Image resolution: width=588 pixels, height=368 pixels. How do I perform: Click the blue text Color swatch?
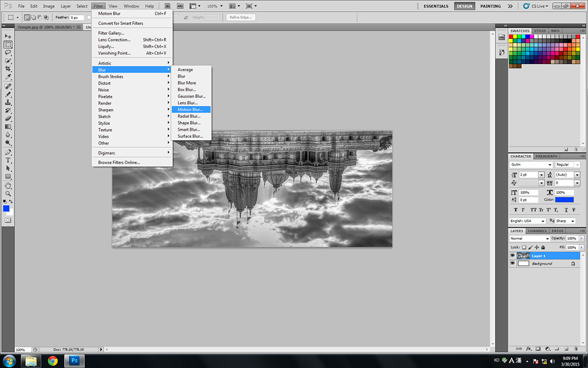tap(564, 200)
